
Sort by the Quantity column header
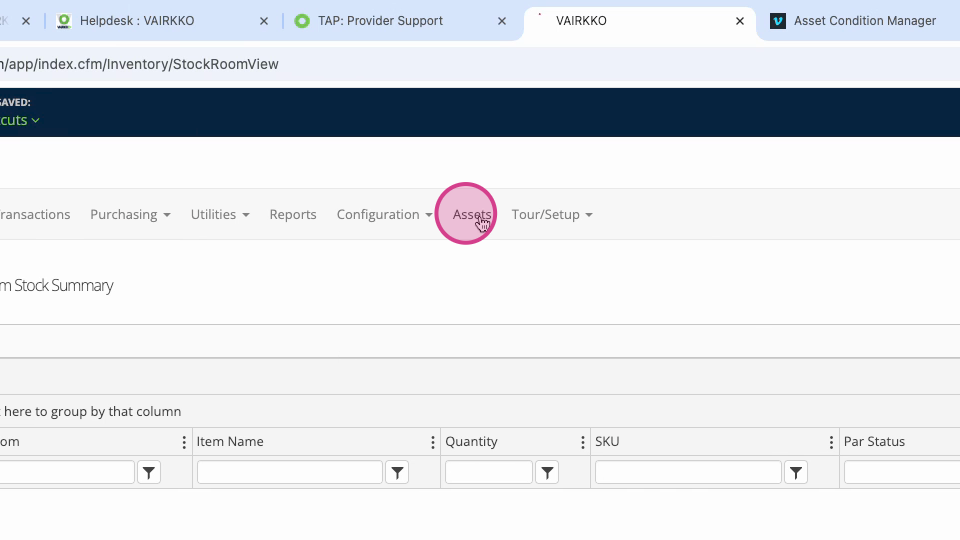click(471, 441)
